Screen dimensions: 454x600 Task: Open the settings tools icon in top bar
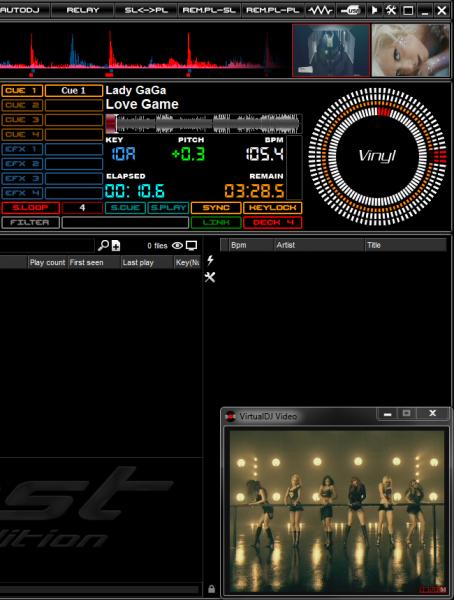tap(391, 10)
